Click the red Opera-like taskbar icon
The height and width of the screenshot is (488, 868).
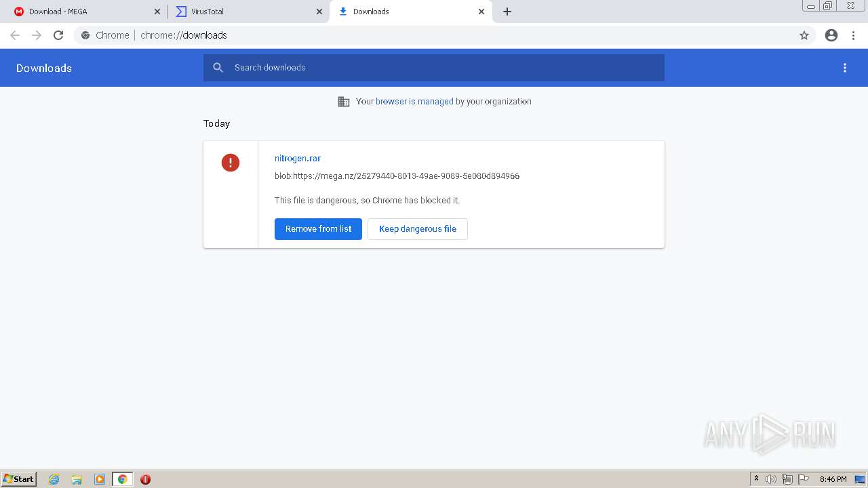[x=145, y=479]
